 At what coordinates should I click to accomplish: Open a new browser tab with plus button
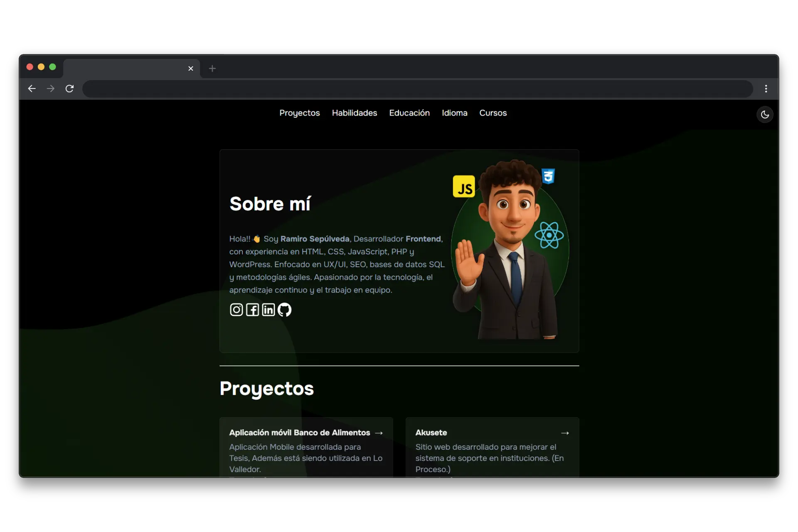pos(212,69)
